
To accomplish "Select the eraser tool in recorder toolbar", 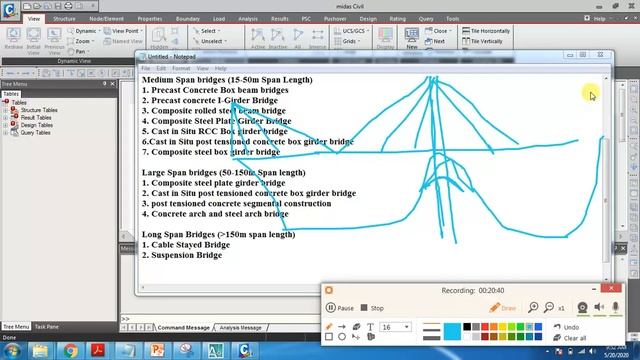I will [356, 327].
